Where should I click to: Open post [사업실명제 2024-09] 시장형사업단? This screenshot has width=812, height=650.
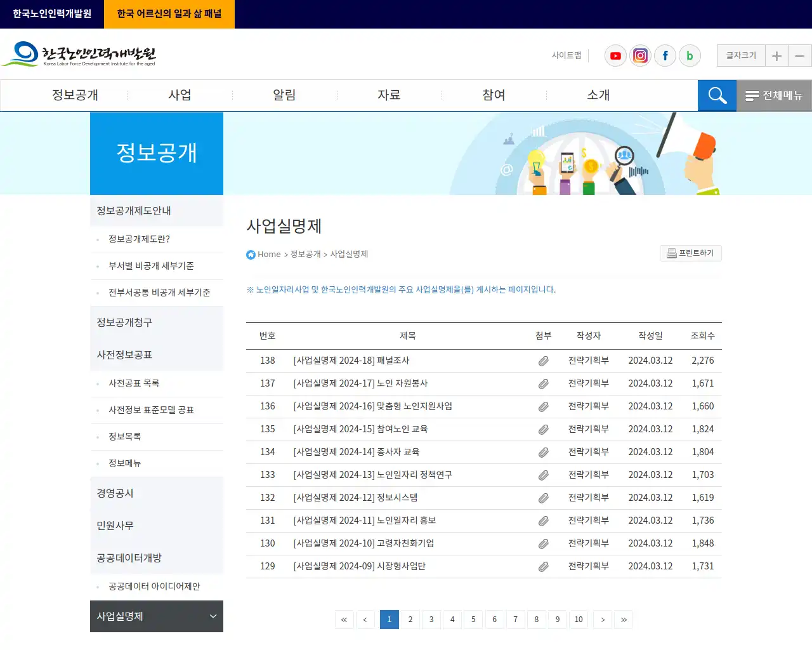pyautogui.click(x=359, y=566)
